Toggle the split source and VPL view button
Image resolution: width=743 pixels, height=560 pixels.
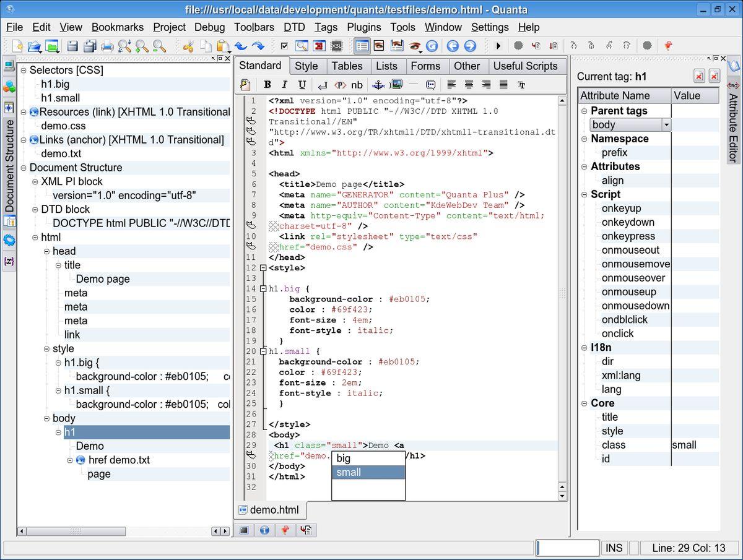point(397,46)
